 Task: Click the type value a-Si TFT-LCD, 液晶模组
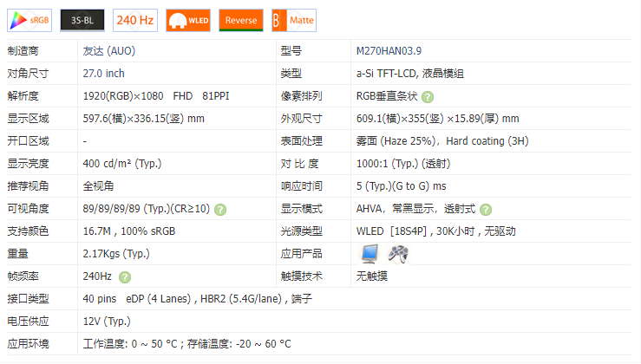(409, 74)
